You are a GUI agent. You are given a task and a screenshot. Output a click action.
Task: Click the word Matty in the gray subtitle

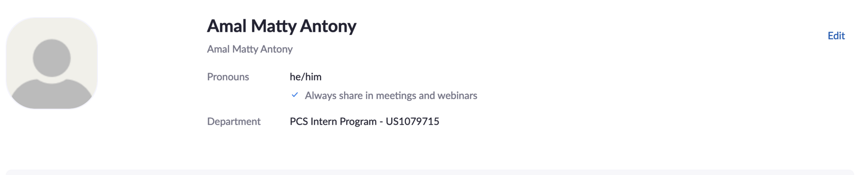pos(245,49)
